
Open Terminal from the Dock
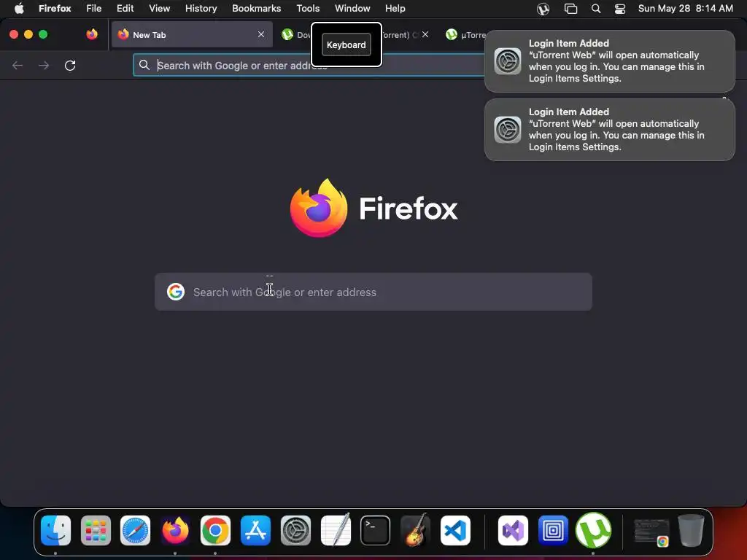point(376,530)
